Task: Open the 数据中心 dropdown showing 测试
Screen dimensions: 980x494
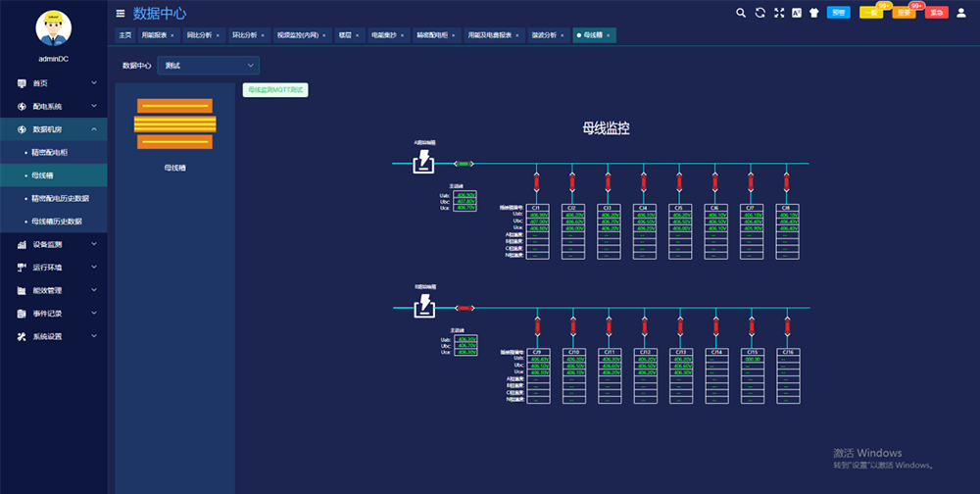Action: (208, 66)
